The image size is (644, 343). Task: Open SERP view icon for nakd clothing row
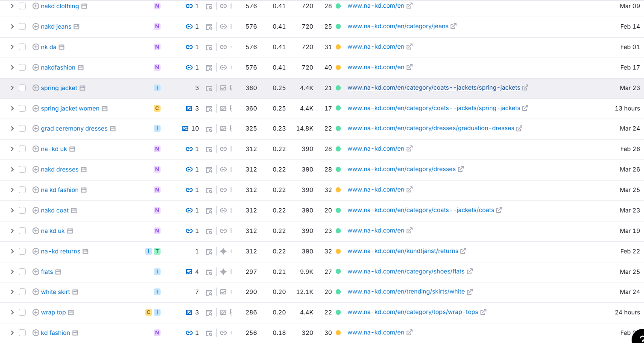pos(209,6)
